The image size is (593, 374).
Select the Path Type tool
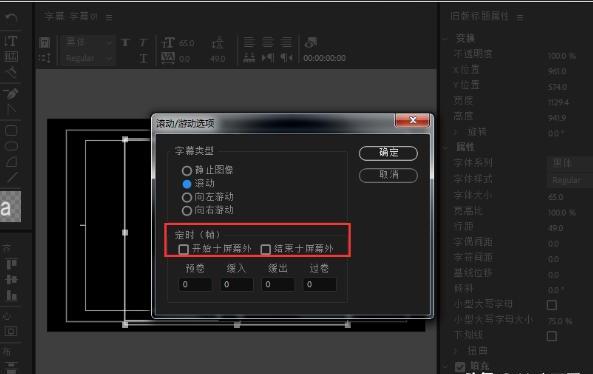click(x=11, y=72)
